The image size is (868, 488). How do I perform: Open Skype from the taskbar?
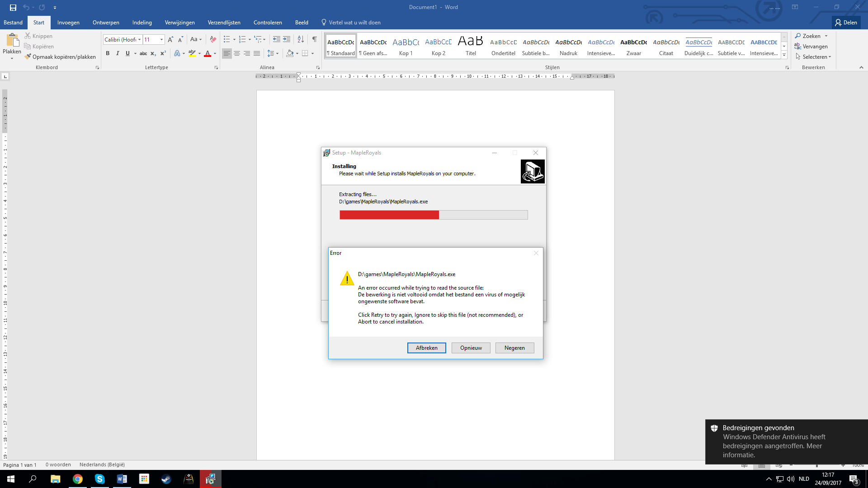pyautogui.click(x=100, y=479)
